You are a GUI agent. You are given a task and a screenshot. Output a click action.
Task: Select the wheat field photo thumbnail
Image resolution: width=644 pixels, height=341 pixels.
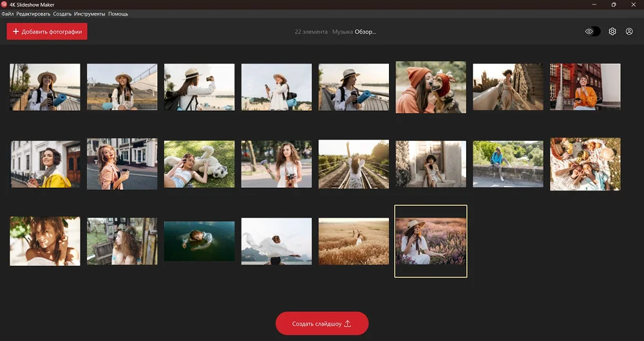tap(354, 241)
